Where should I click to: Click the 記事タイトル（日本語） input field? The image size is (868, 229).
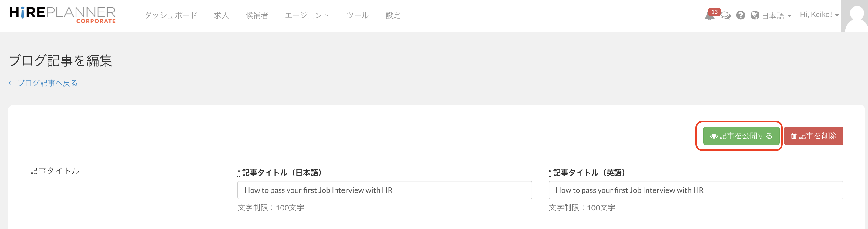(385, 190)
